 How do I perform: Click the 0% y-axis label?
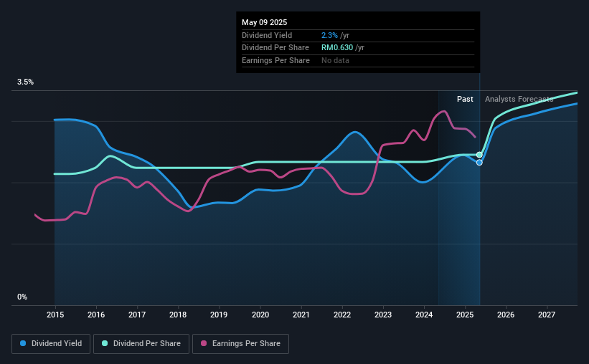click(22, 297)
